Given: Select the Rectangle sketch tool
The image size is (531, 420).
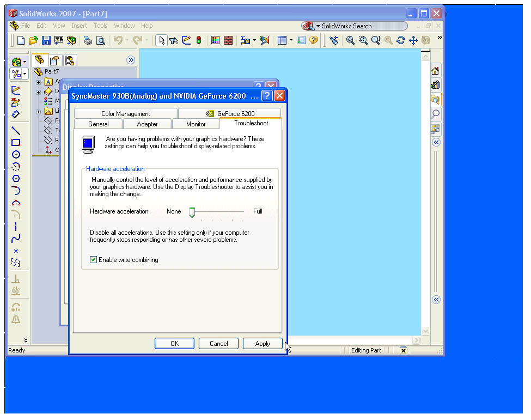Looking at the screenshot, I should (x=16, y=143).
